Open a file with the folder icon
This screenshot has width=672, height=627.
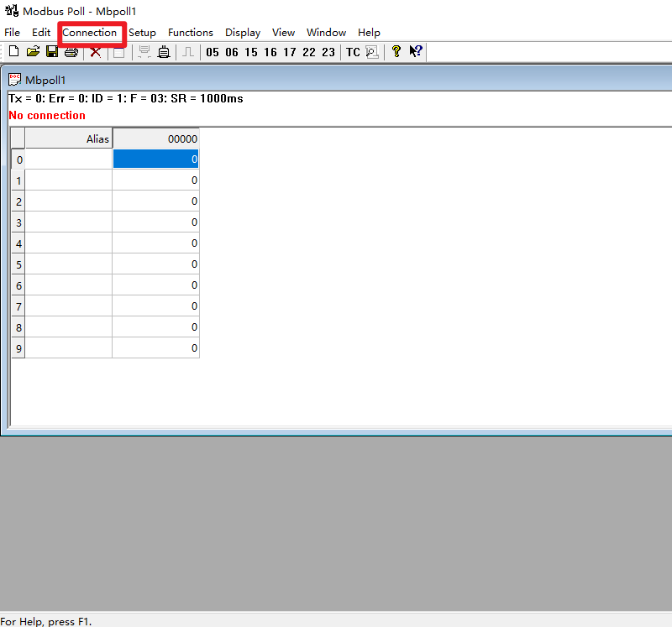(x=33, y=52)
